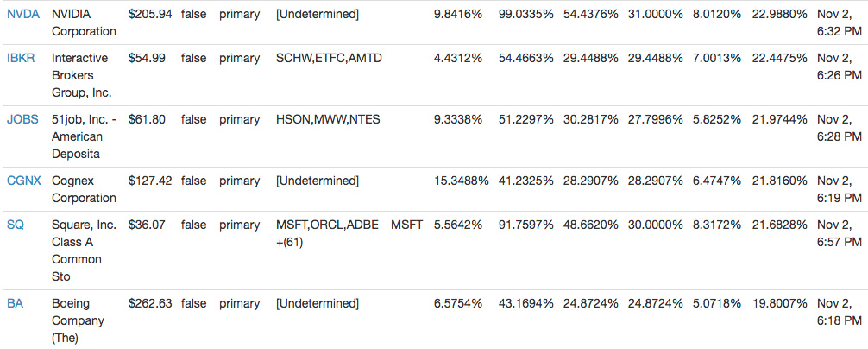Click the 51job, Inc. company name cell
The height and width of the screenshot is (349, 868).
(85, 136)
